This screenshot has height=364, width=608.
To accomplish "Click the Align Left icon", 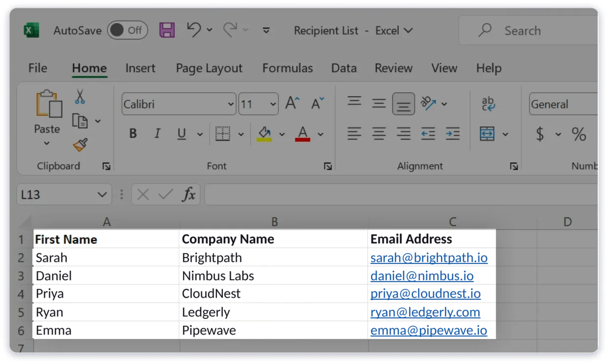I will (354, 133).
